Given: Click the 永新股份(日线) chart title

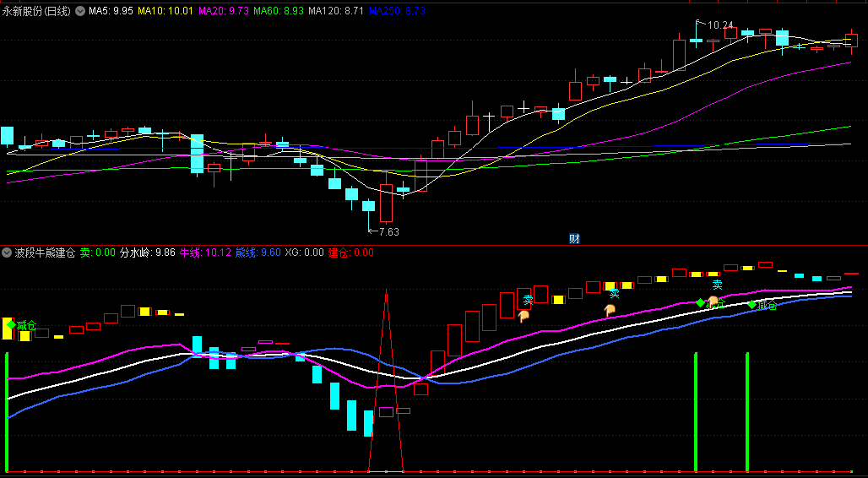Looking at the screenshot, I should click(x=36, y=10).
